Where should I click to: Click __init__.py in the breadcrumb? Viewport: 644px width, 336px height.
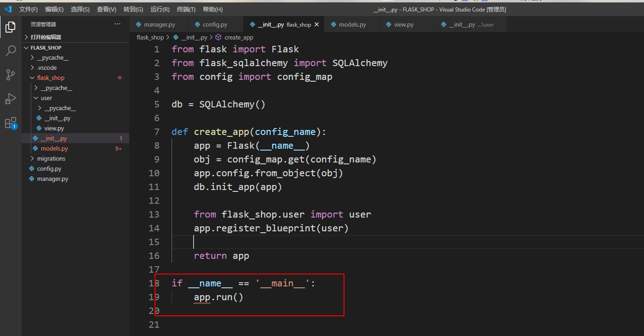pyautogui.click(x=194, y=37)
